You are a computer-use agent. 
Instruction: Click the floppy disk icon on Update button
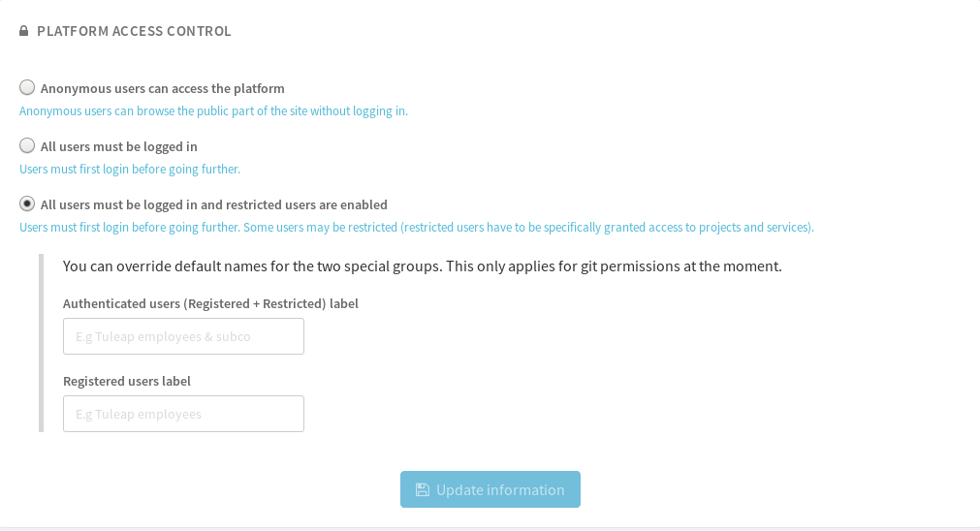coord(422,489)
